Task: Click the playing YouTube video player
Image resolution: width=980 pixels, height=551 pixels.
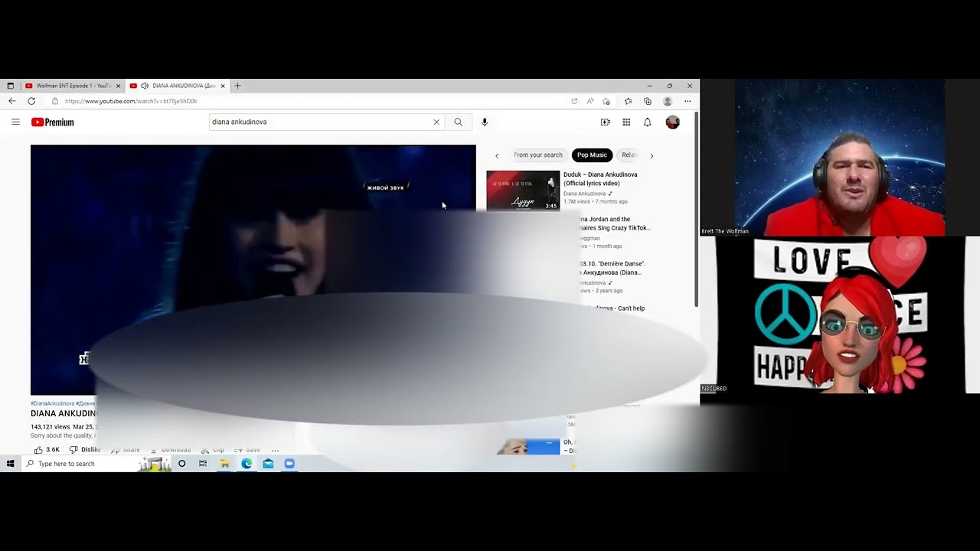Action: (x=253, y=269)
